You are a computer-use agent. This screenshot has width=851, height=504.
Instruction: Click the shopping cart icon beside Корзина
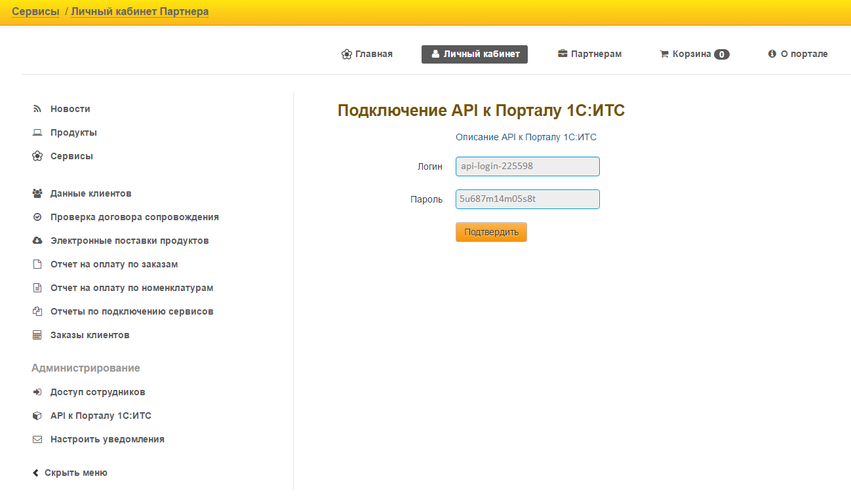pyautogui.click(x=664, y=54)
